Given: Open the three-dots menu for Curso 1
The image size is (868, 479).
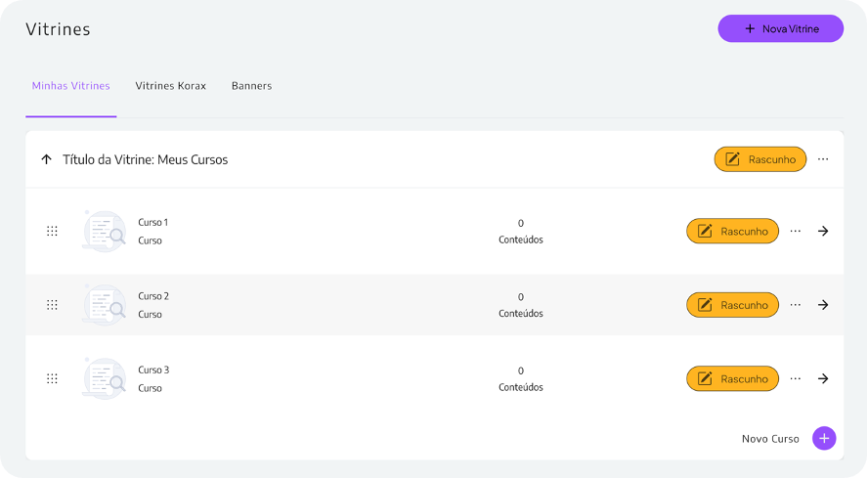Looking at the screenshot, I should tap(795, 231).
